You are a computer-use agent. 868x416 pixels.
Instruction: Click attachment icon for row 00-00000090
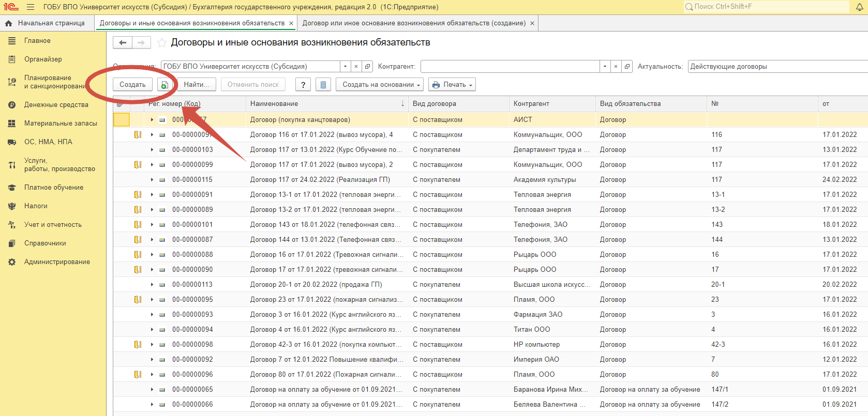pyautogui.click(x=138, y=270)
